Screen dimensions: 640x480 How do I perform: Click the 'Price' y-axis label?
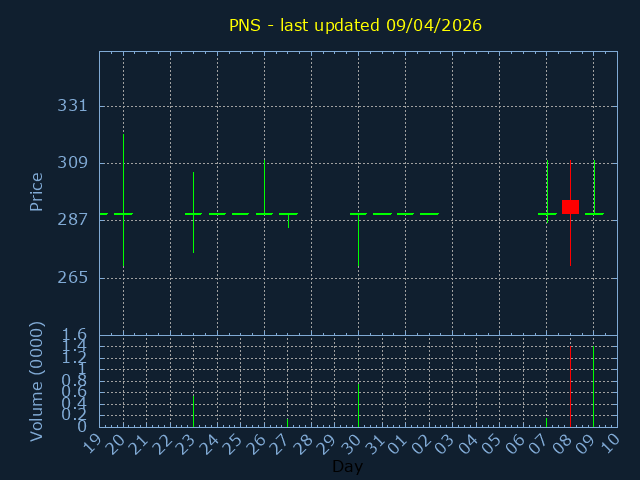point(37,191)
